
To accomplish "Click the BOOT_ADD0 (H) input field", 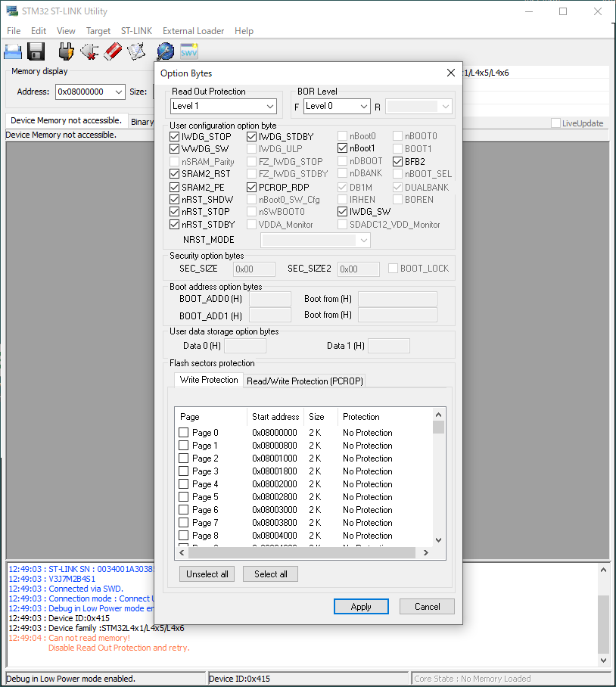I will pyautogui.click(x=270, y=299).
